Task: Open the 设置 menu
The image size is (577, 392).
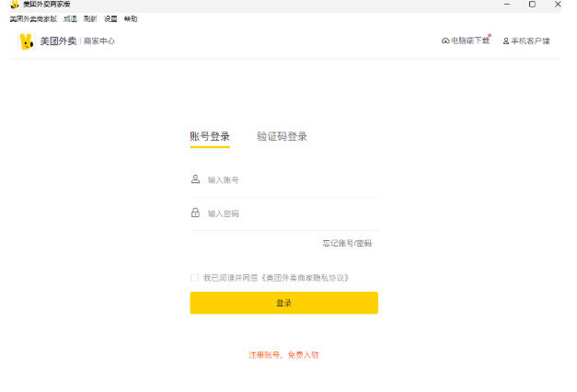Action: (x=110, y=18)
